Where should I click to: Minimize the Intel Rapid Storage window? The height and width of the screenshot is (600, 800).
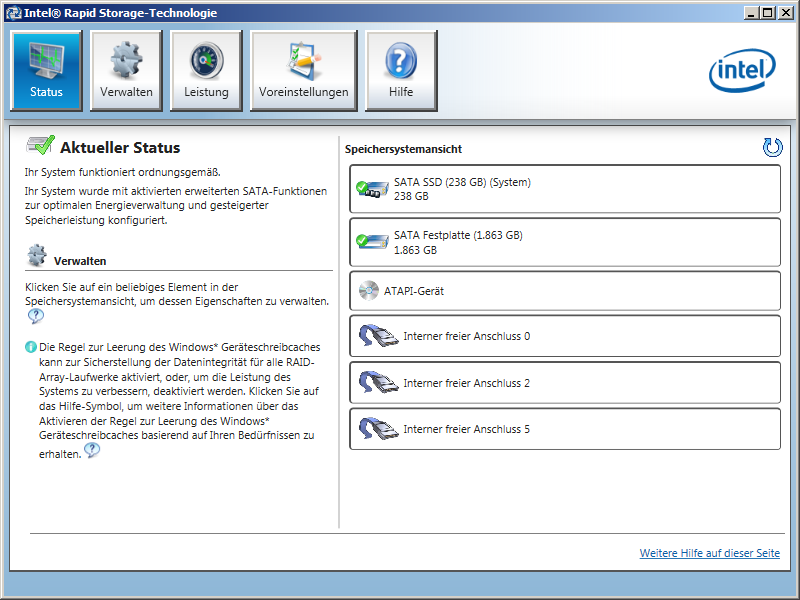coord(751,13)
